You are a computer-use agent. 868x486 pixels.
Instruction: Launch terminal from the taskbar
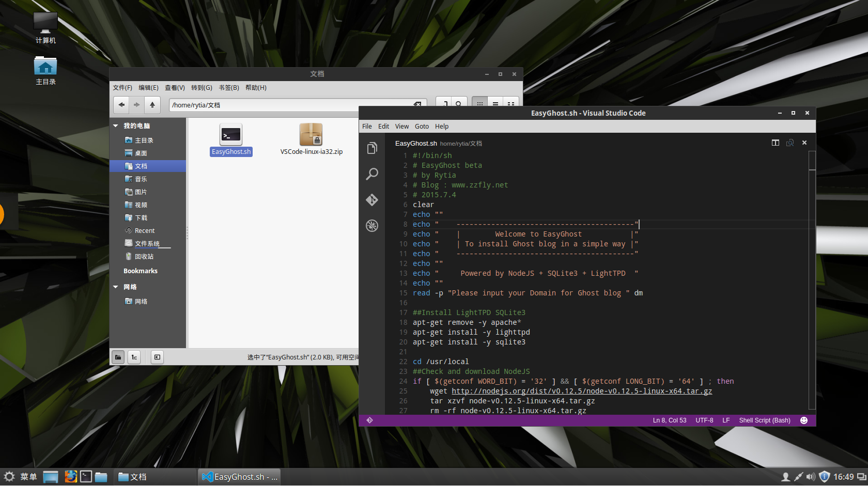86,477
